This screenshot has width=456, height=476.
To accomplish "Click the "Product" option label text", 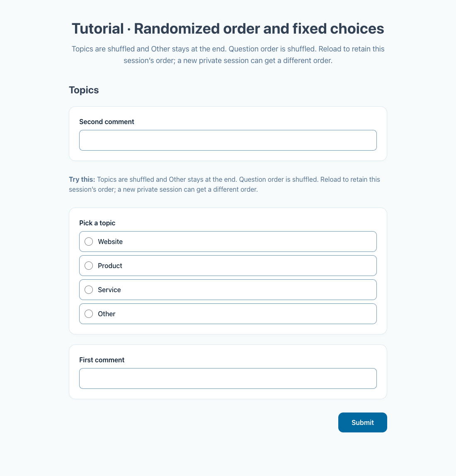I will coord(110,266).
